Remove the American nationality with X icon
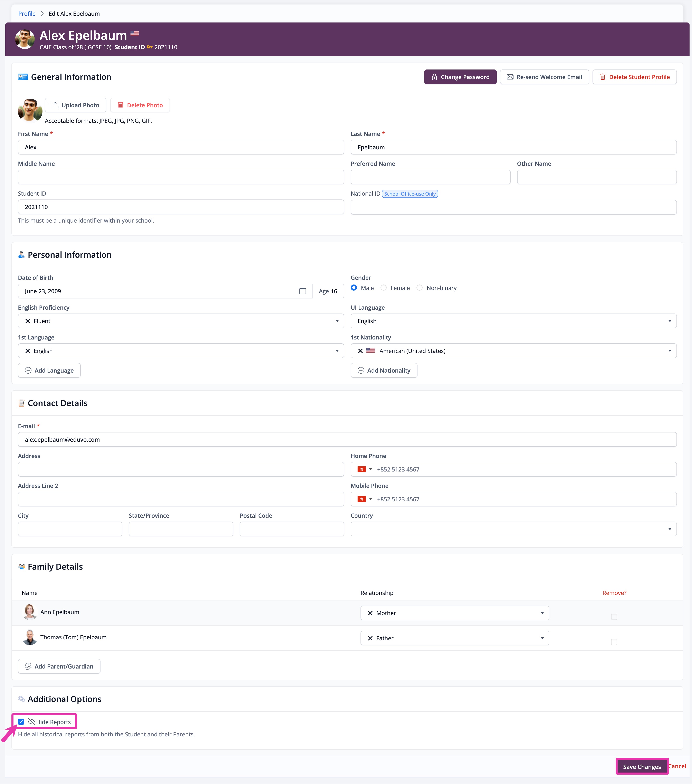 [360, 351]
